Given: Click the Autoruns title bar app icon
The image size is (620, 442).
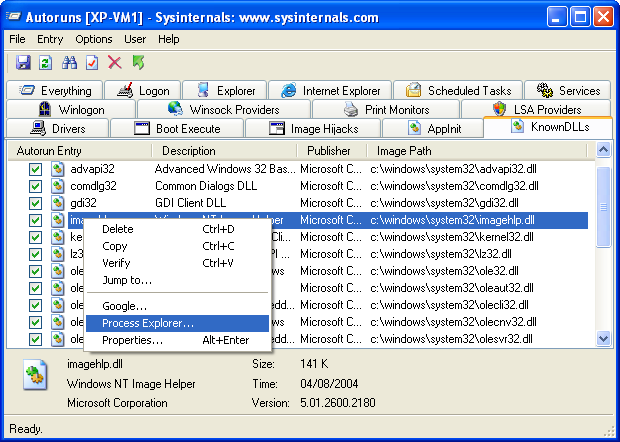Looking at the screenshot, I should click(x=13, y=17).
